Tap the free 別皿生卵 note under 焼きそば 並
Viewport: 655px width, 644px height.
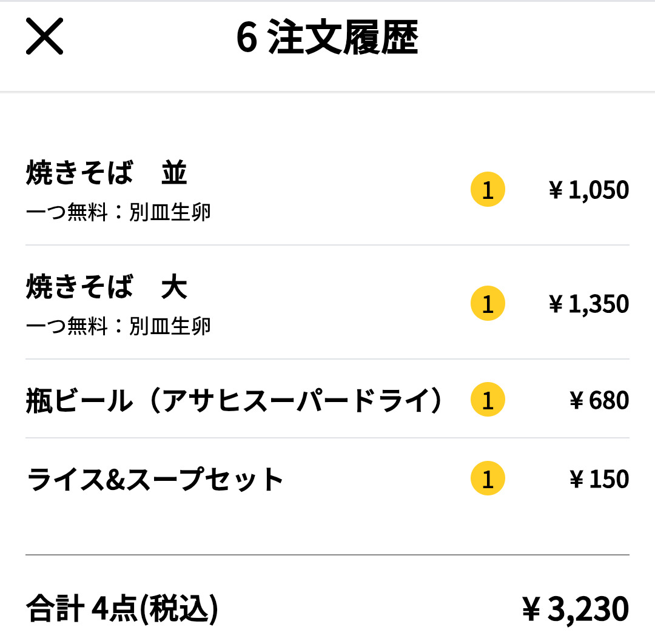[x=118, y=213]
